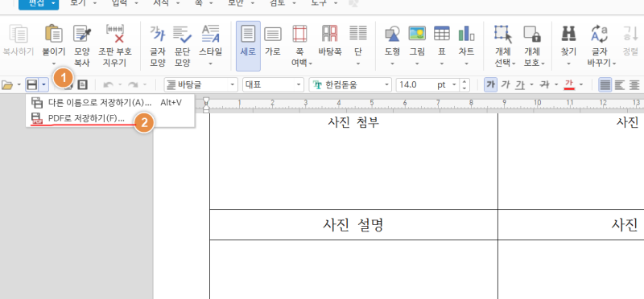644x299 pixels.
Task: Click the print preview page icon
Action: pyautogui.click(x=83, y=85)
